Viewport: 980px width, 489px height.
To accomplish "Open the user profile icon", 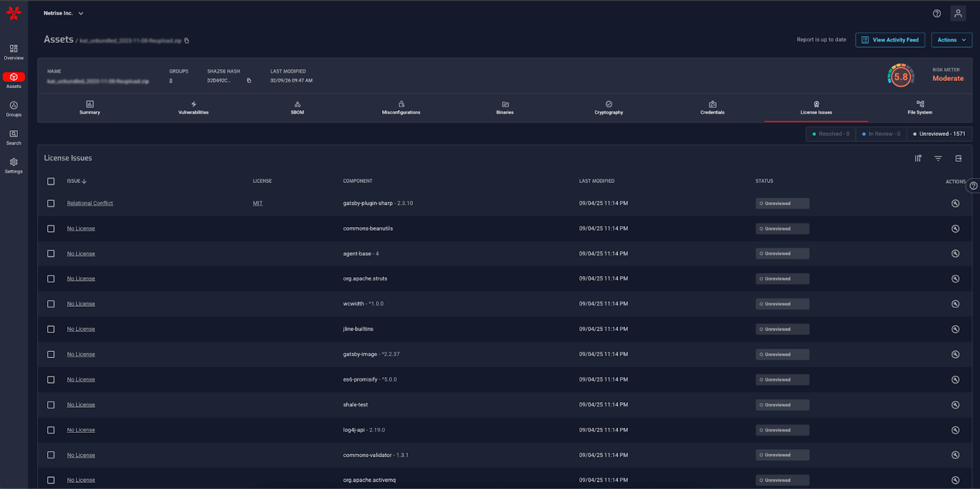I will click(958, 13).
